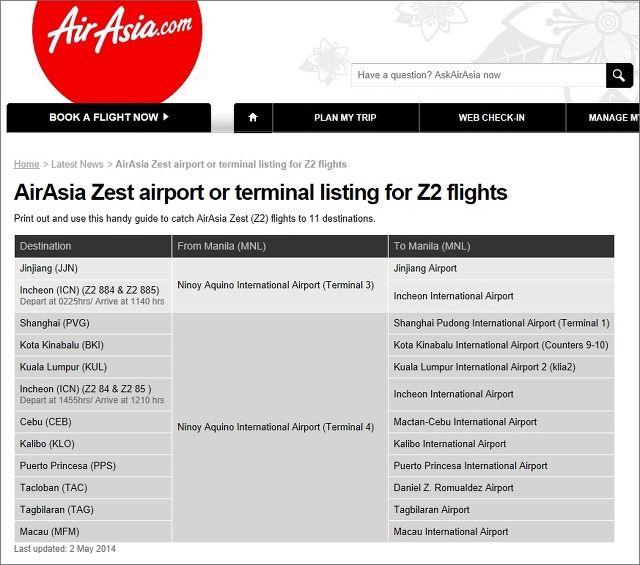Open the Plan My Trip menu
This screenshot has height=565, width=640.
tap(345, 118)
